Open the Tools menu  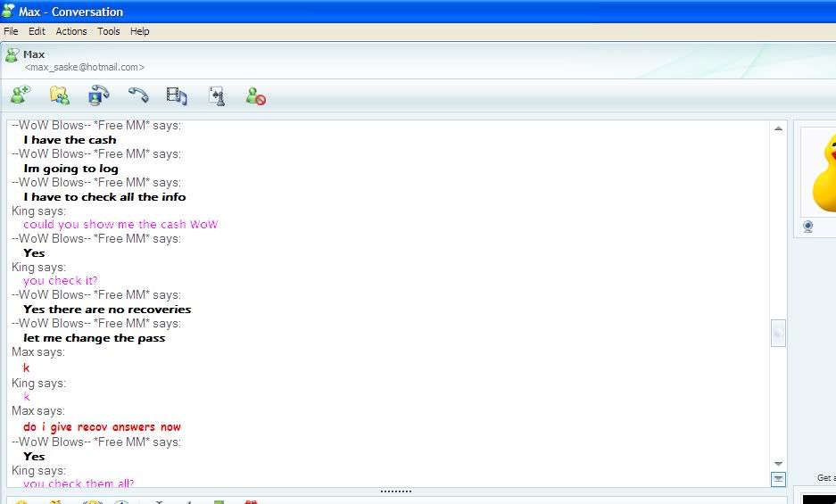click(109, 31)
